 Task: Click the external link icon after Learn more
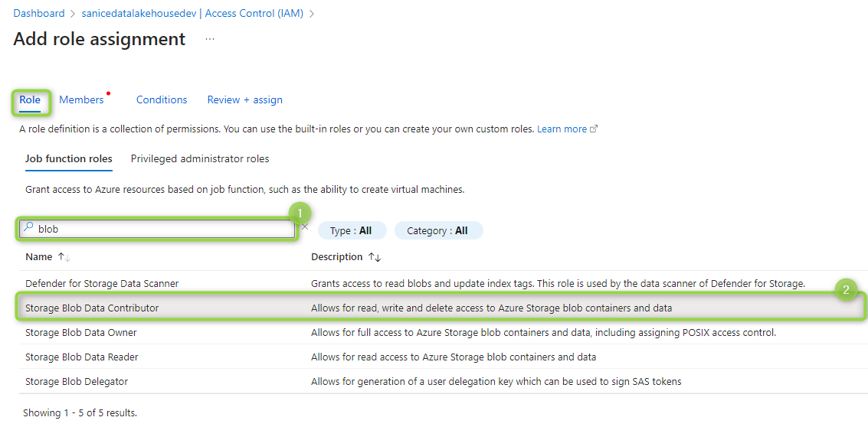click(594, 129)
